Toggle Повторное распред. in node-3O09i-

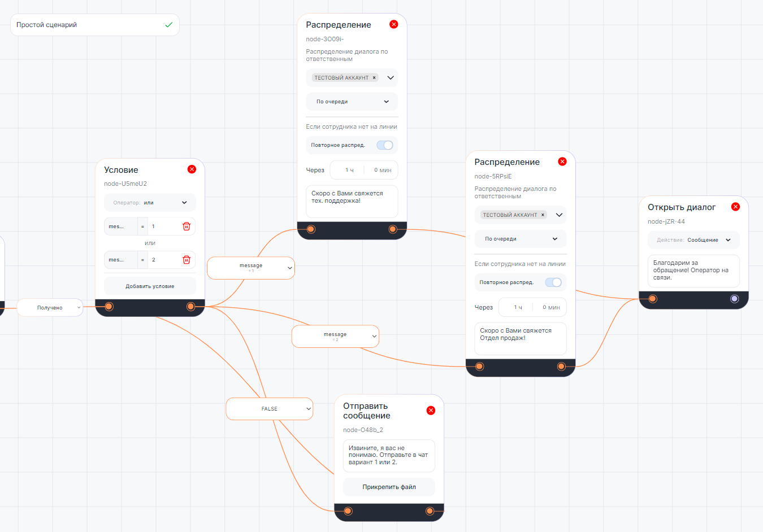[385, 145]
